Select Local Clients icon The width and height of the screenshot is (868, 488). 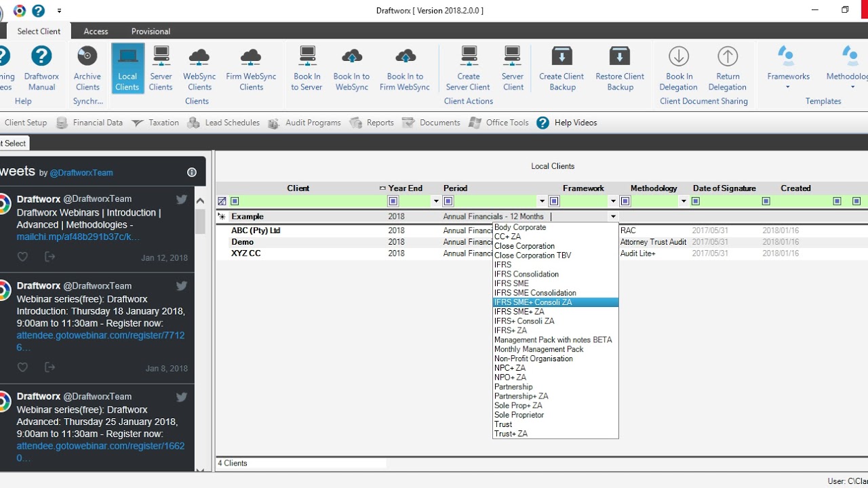(x=127, y=68)
